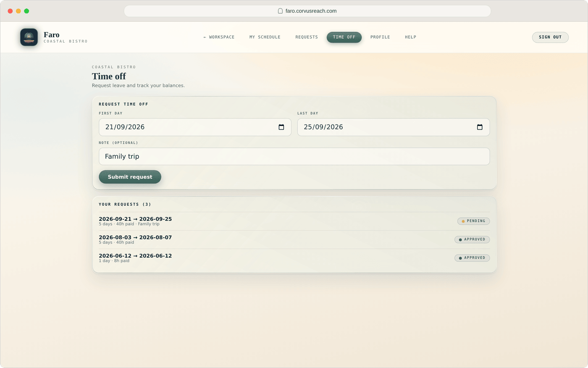The image size is (588, 368).
Task: Select the Time Off nav tab
Action: [x=344, y=37]
